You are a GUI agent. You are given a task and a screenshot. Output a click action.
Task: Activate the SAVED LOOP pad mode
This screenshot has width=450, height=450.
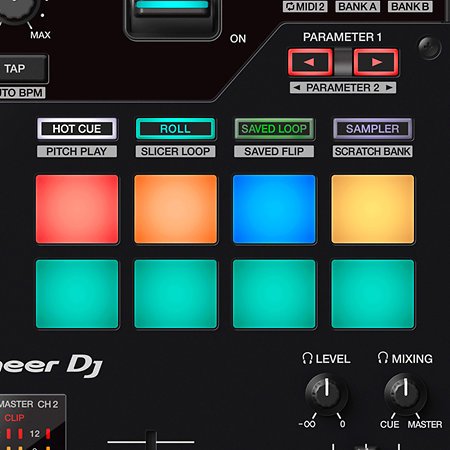274,129
